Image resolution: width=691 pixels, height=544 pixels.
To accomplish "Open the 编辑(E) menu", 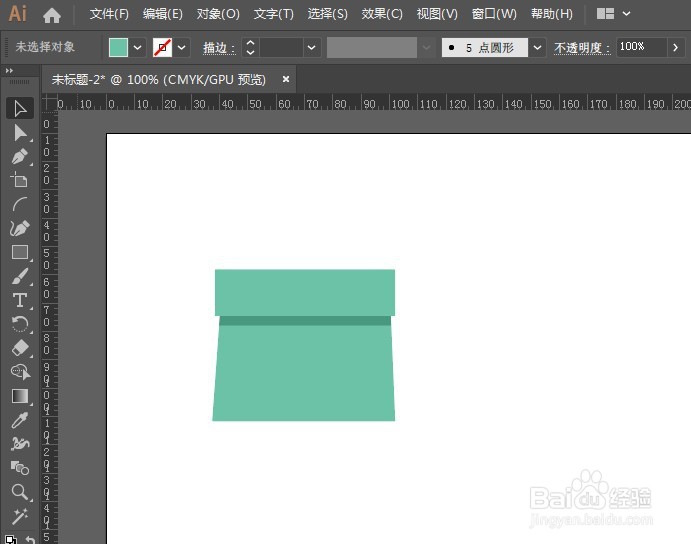I will 163,14.
